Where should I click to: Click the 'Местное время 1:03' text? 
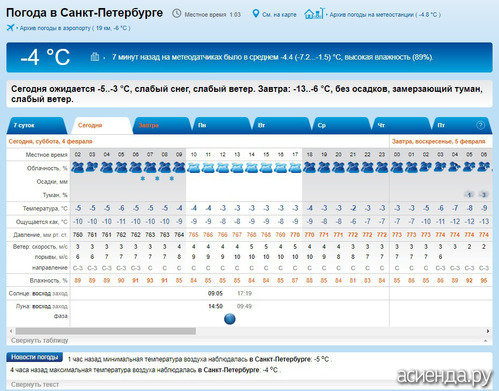(212, 15)
